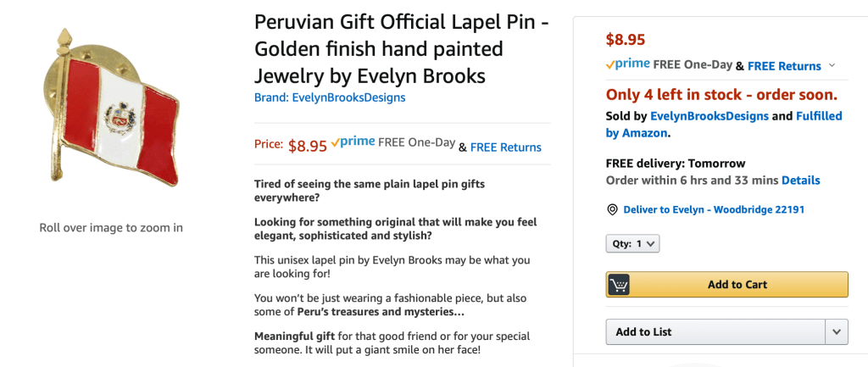Click the red $8.95 price in buy box
Screen dimensions: 868x367
626,39
